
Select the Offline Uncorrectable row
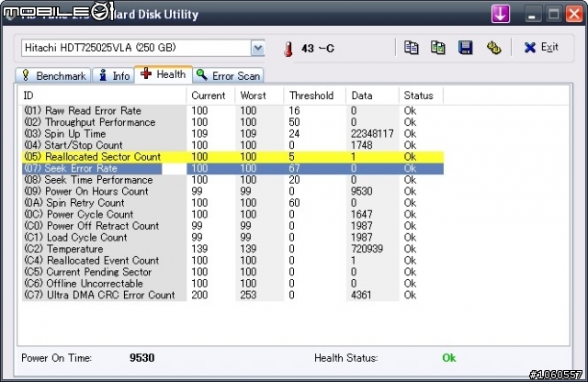pos(232,284)
